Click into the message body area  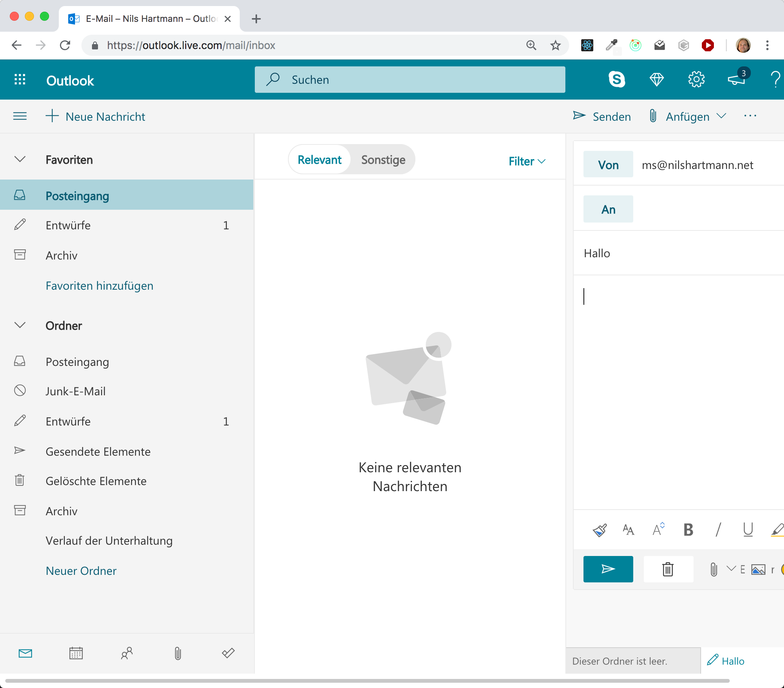pyautogui.click(x=678, y=392)
